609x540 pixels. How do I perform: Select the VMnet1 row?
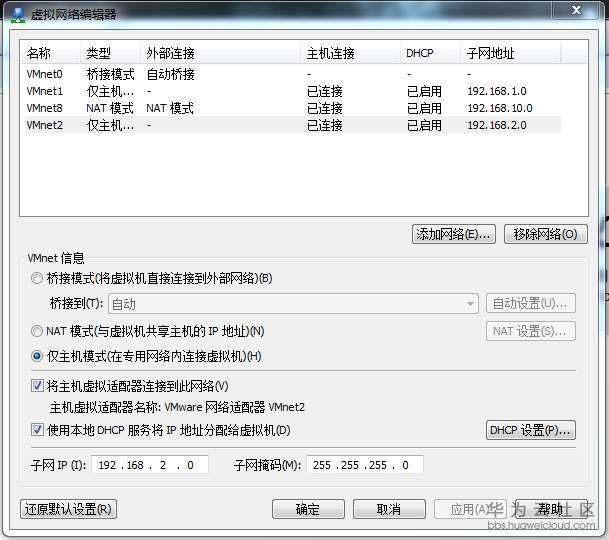coord(293,91)
